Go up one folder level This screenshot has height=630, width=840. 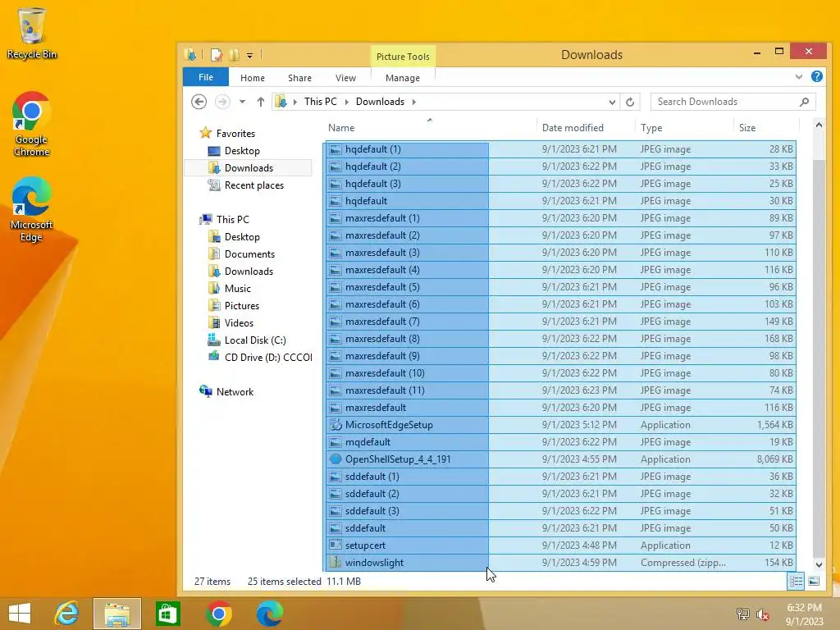(260, 102)
